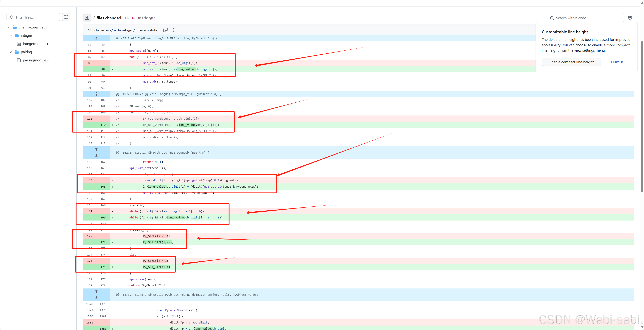Open integermodule.c in file tree
This screenshot has width=644, height=330.
coord(36,44)
